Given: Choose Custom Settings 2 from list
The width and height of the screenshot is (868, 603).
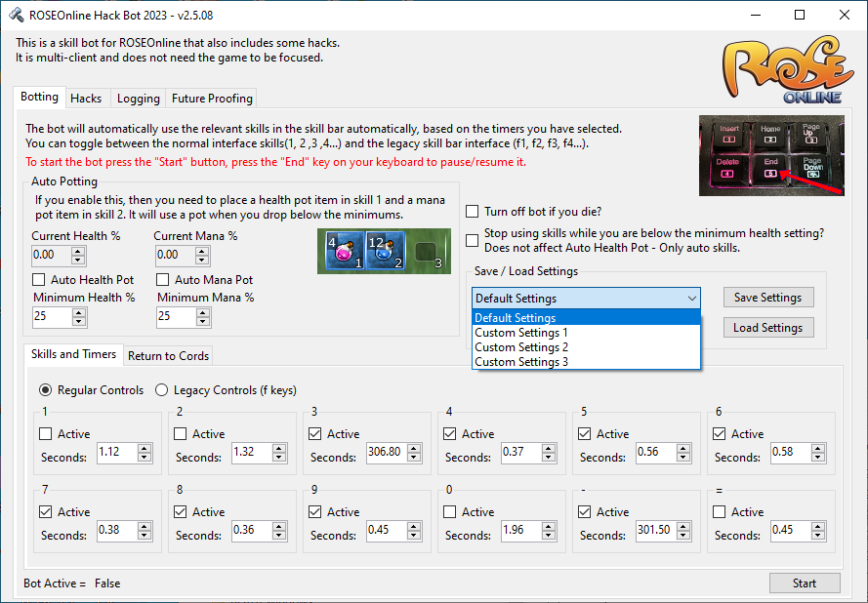Looking at the screenshot, I should pos(586,347).
